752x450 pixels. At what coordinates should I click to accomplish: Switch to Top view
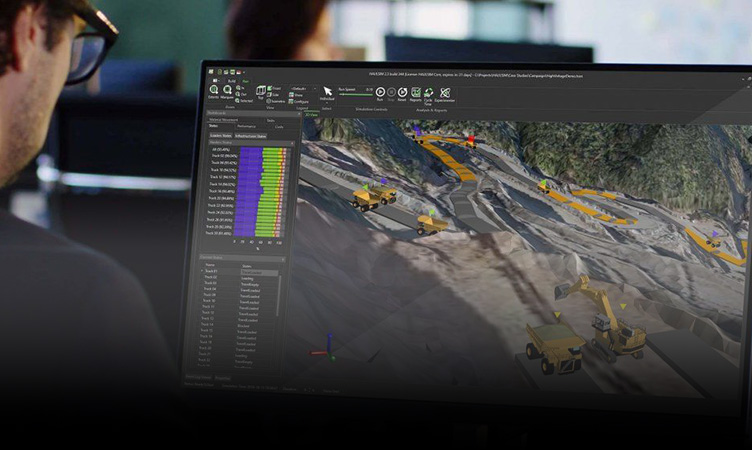[x=260, y=92]
